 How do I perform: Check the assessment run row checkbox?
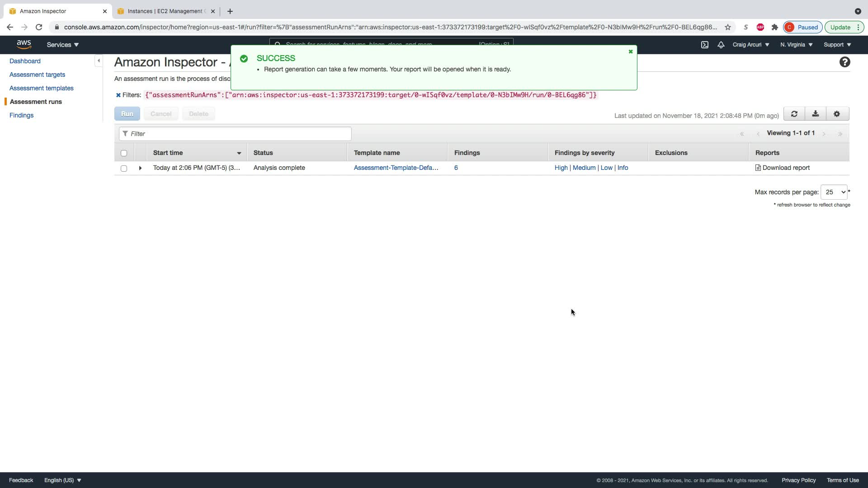click(x=124, y=168)
